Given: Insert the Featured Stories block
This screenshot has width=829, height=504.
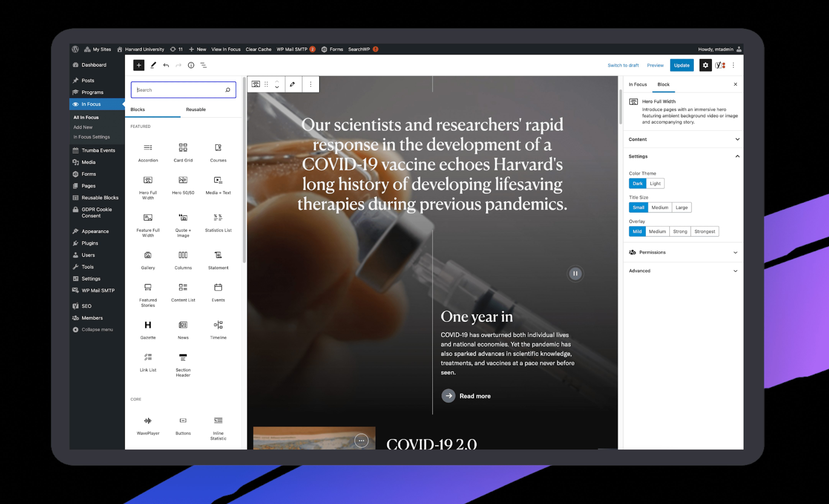Looking at the screenshot, I should click(x=148, y=295).
